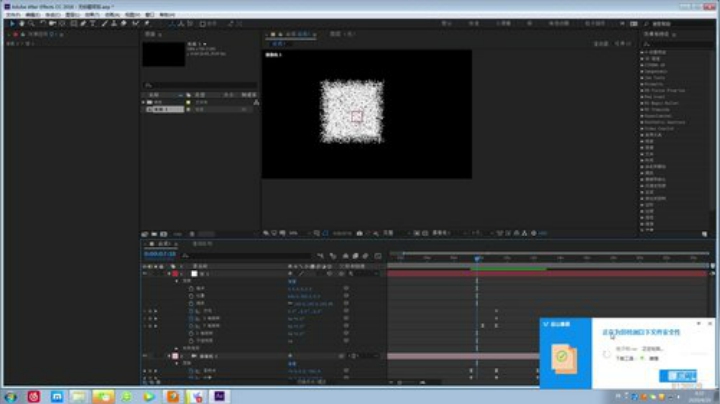Screen dimensions: 720x404
Task: Click the After Effects taskbar icon
Action: click(219, 396)
